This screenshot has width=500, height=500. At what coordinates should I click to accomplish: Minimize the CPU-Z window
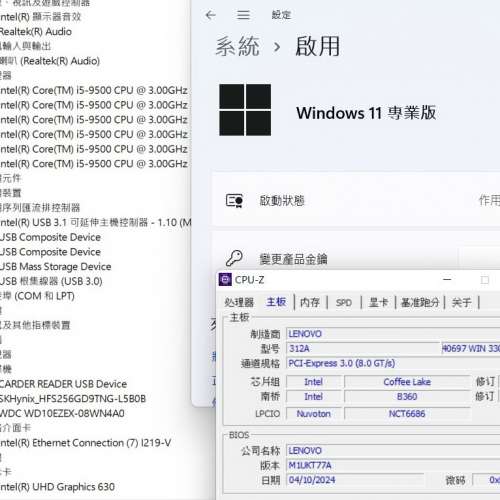tap(447, 280)
